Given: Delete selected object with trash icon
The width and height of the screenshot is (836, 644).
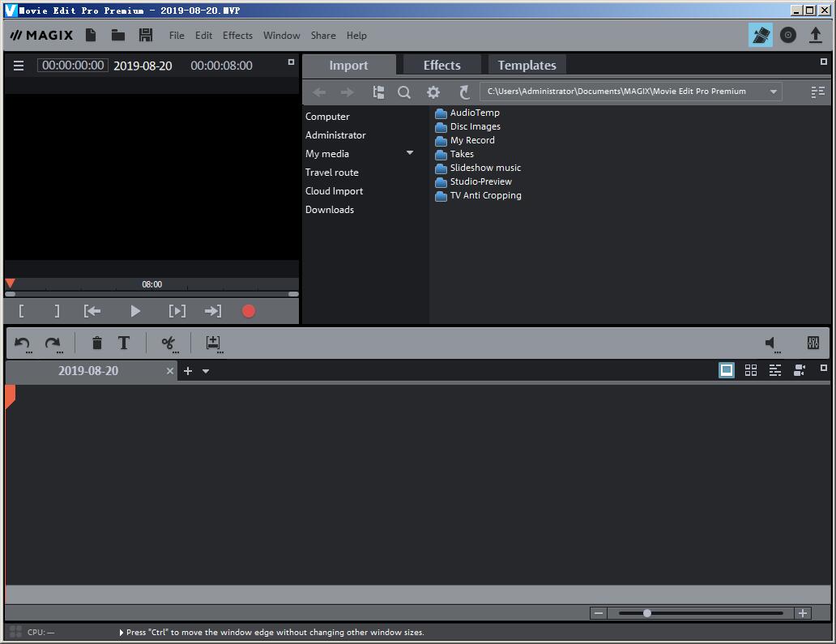Looking at the screenshot, I should pyautogui.click(x=97, y=343).
